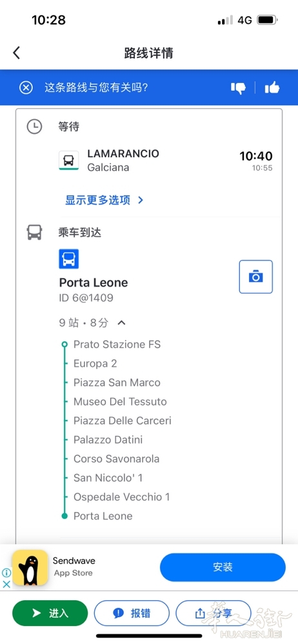The image size is (298, 644).
Task: Select the LAMARANCIO Galciana departure row
Action: point(166,160)
